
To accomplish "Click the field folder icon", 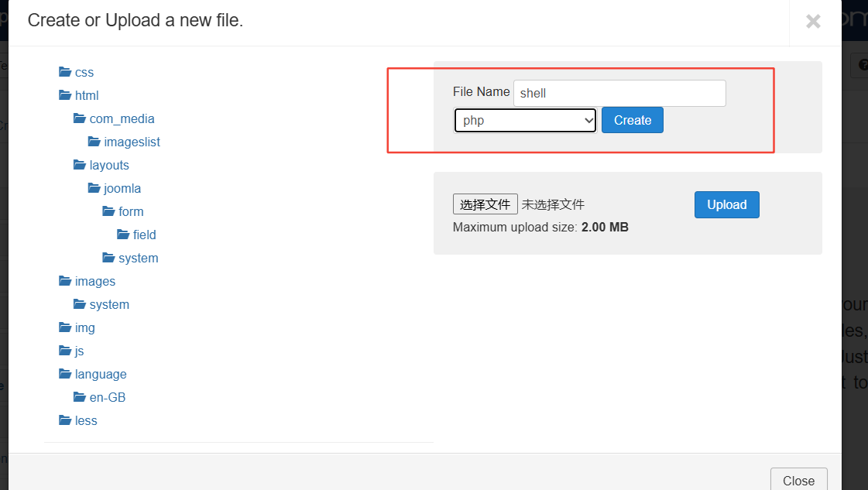I will [x=123, y=235].
